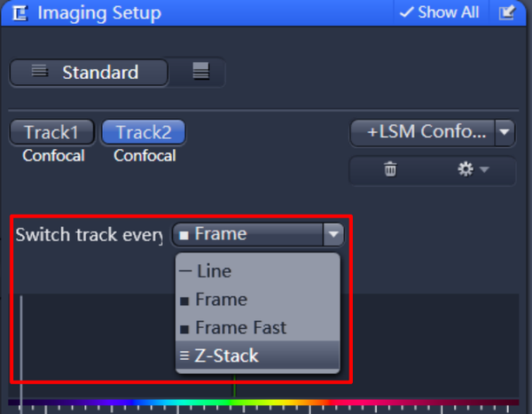532x414 pixels.
Task: Toggle the Show All checkbox
Action: pos(439,12)
